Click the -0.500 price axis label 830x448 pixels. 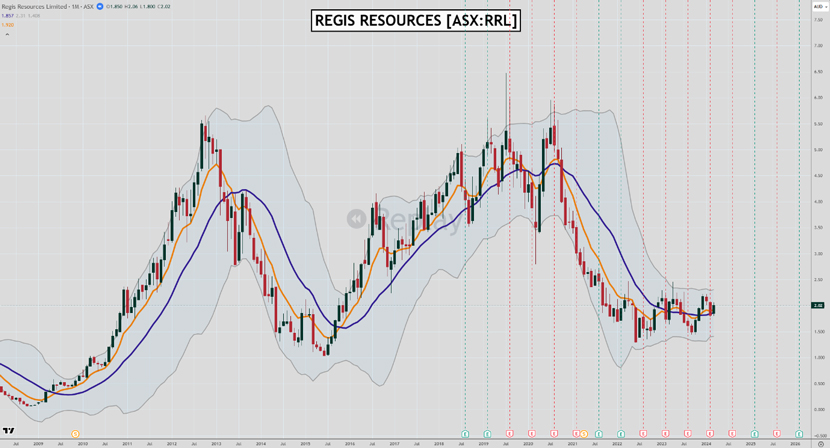pos(818,435)
